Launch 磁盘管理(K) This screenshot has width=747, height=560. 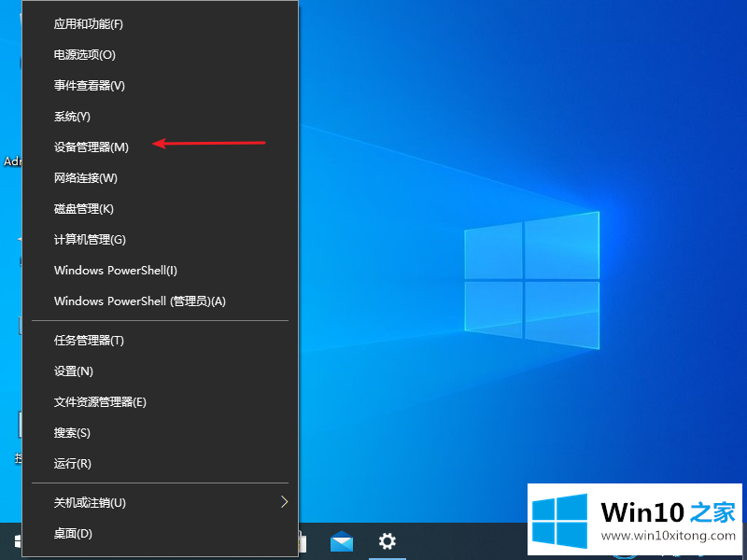point(84,209)
